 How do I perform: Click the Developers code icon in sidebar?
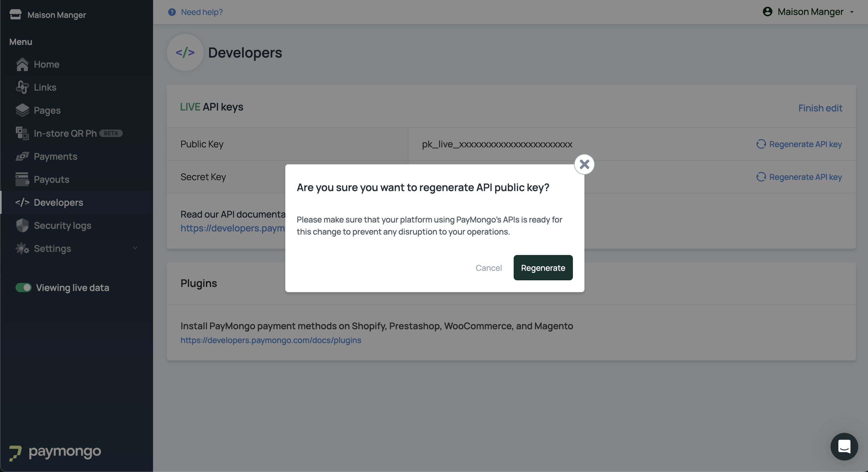[x=22, y=202]
